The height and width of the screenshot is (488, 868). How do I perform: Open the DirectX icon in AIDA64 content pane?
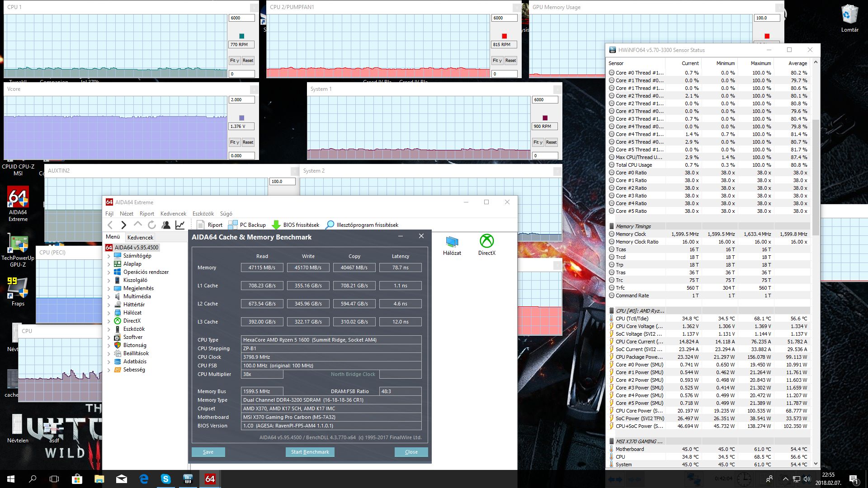487,245
